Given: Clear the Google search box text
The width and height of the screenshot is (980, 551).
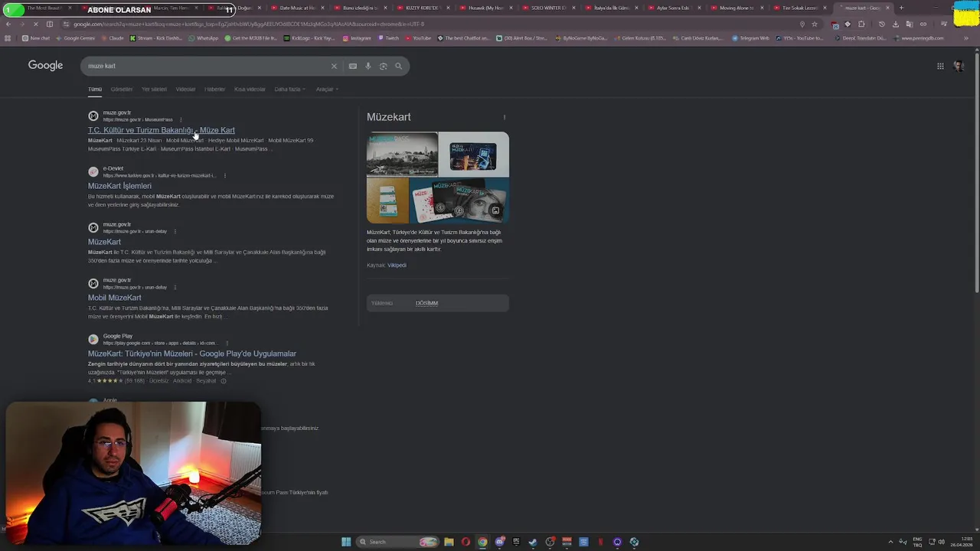Looking at the screenshot, I should [x=334, y=66].
